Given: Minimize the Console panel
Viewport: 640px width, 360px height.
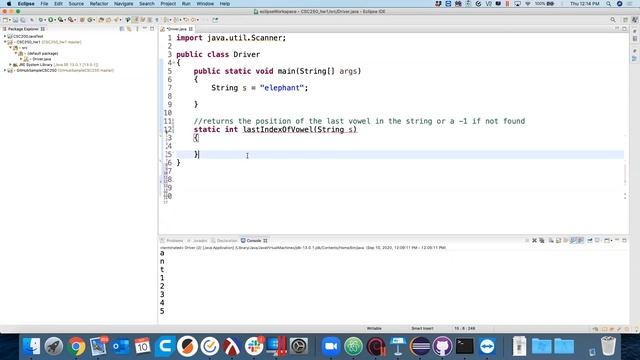Looking at the screenshot, I should [x=617, y=240].
